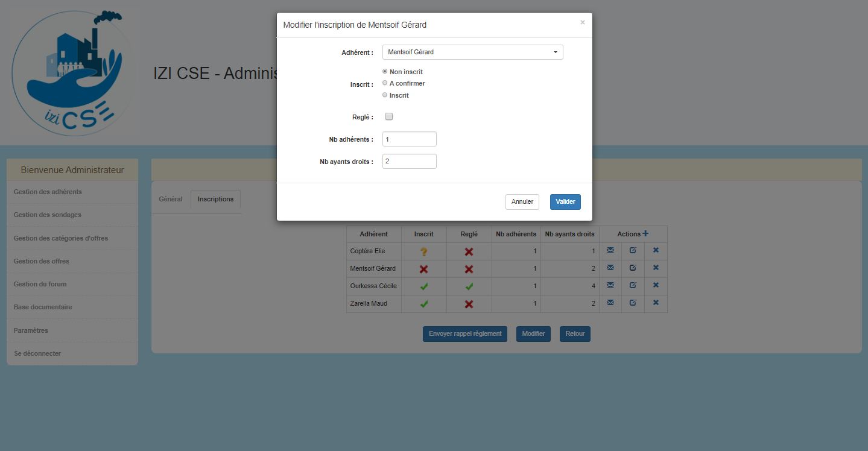Click the delete icon for Coptère Elie
Screen dimensions: 868x451
(656, 250)
